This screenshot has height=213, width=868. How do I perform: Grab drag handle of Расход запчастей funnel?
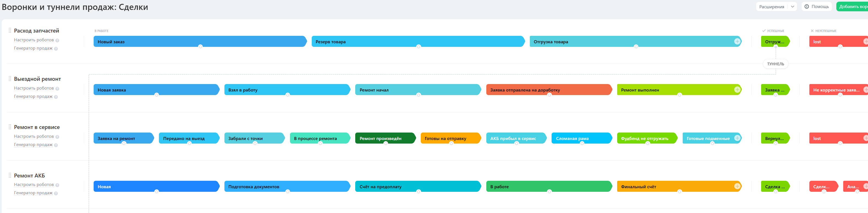(x=10, y=30)
